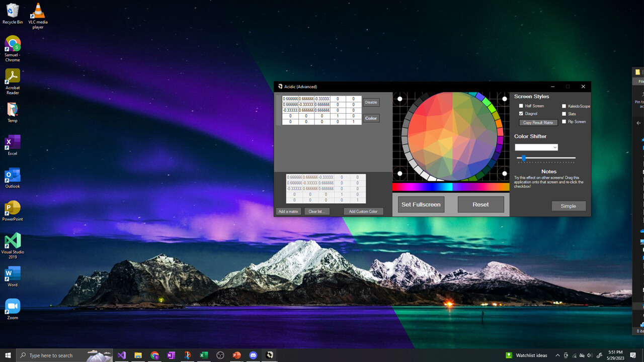Viewport: 644px width, 362px height.
Task: Click the OneNote icon in the taskbar
Action: (x=171, y=355)
